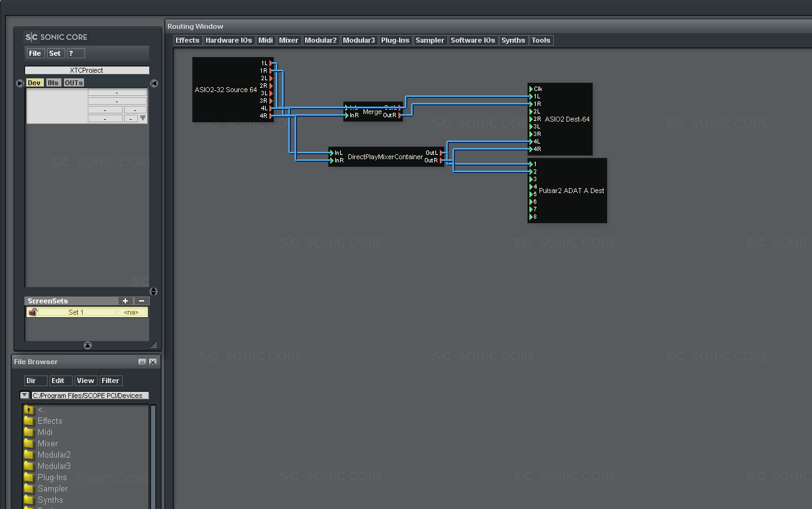Image resolution: width=812 pixels, height=509 pixels.
Task: Click the collapse arrow below ScreenSets panel
Action: point(88,345)
